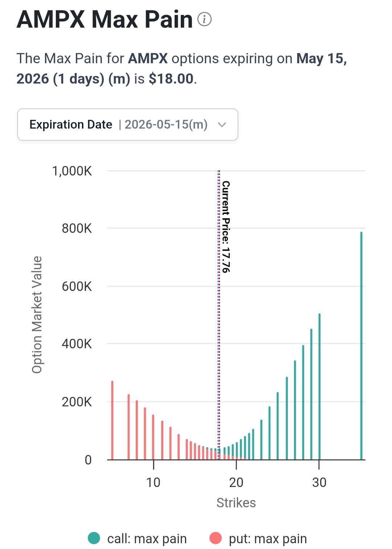Click the AMPX Max Pain heading
This screenshot has width=392, height=549.
tap(105, 19)
